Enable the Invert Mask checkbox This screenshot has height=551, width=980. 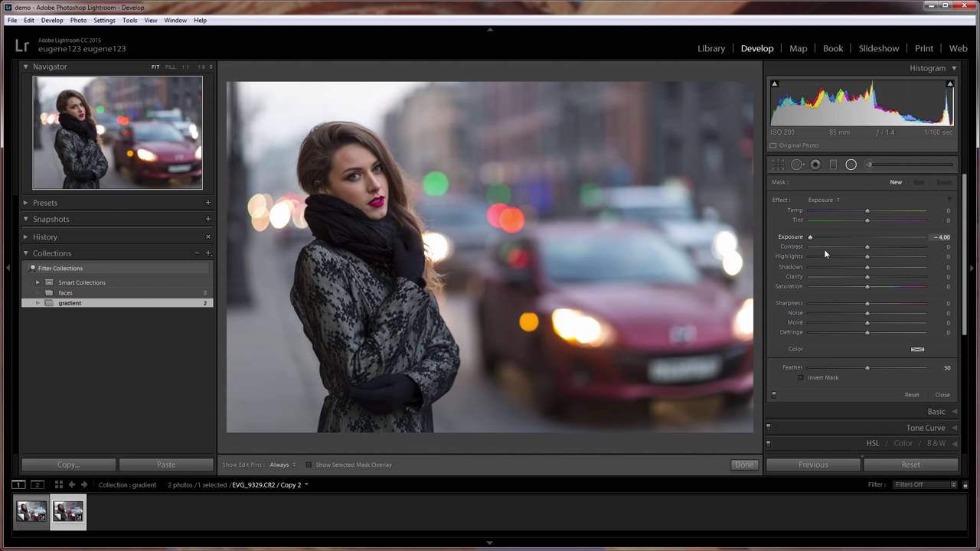[x=801, y=377]
